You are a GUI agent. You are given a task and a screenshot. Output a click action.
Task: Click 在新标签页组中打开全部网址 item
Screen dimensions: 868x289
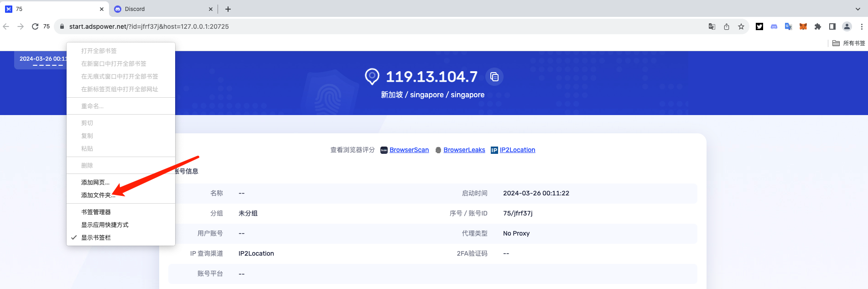coord(121,89)
